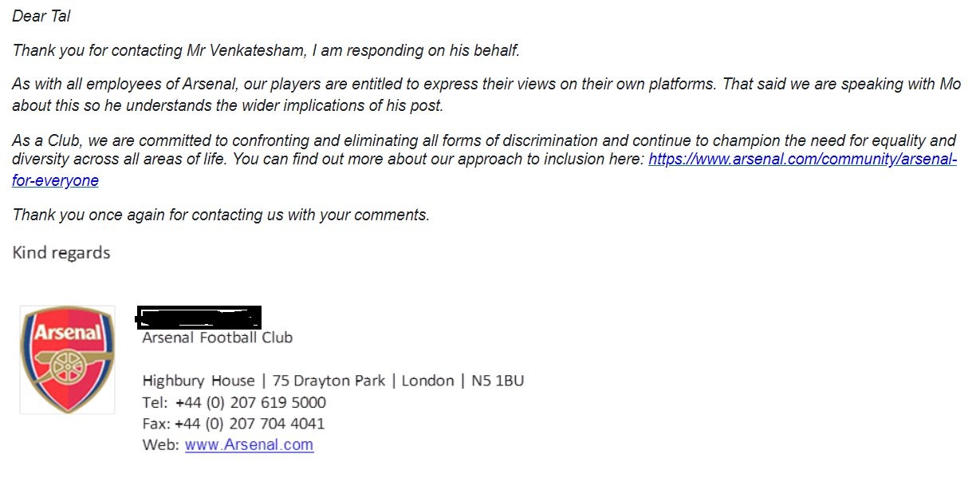Click the "Kind regards" sign-off
The height and width of the screenshot is (482, 980).
coord(61,253)
